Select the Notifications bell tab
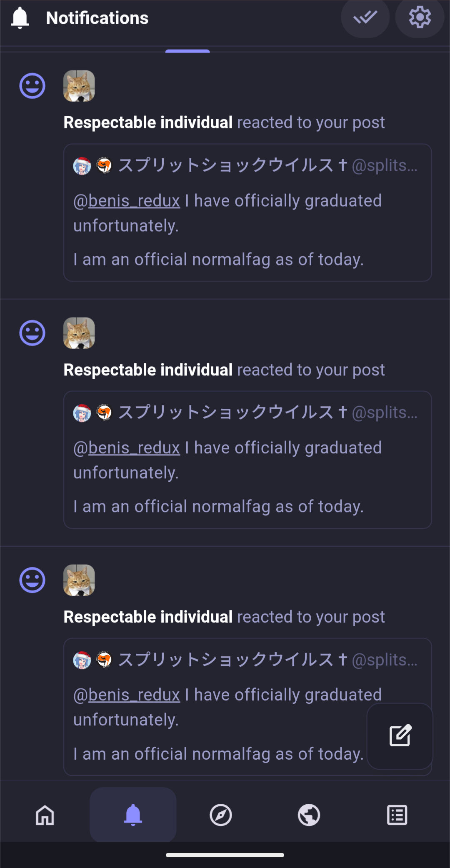 coord(133,815)
